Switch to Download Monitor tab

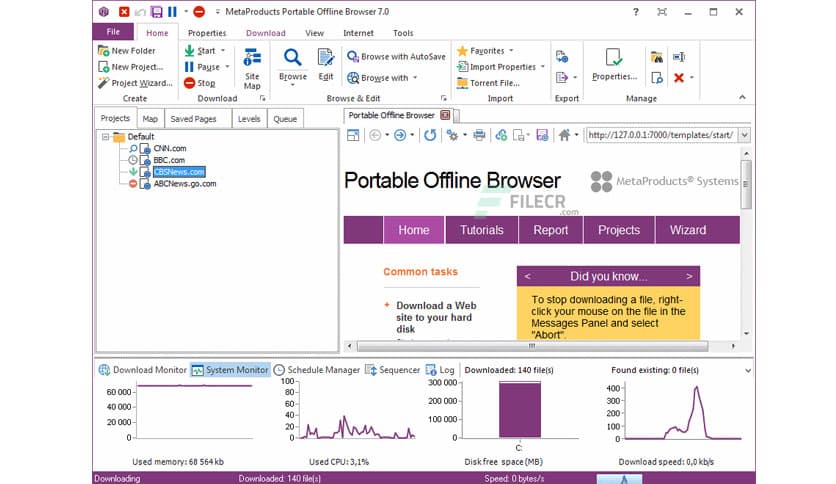pyautogui.click(x=142, y=370)
